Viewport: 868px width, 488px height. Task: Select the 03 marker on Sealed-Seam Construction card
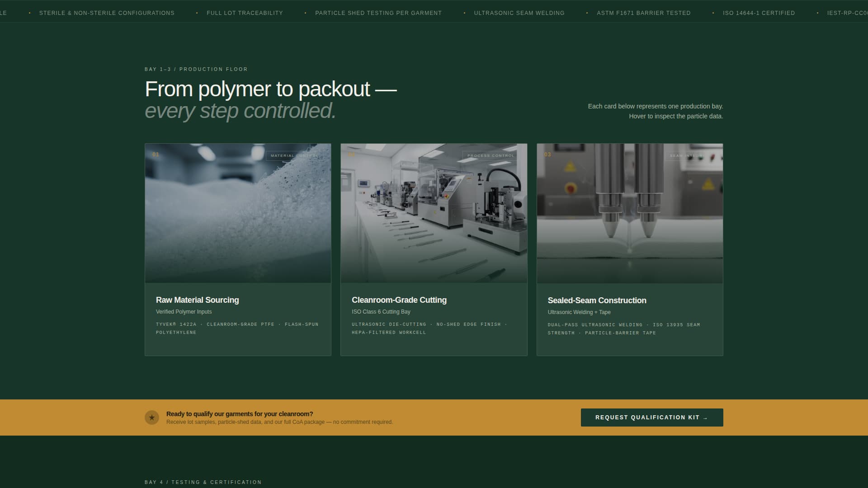click(548, 154)
